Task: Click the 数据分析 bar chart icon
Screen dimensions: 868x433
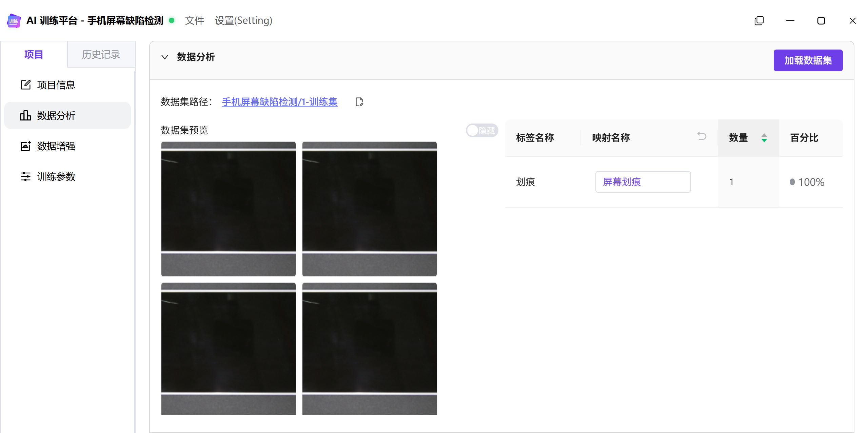Action: coord(26,115)
